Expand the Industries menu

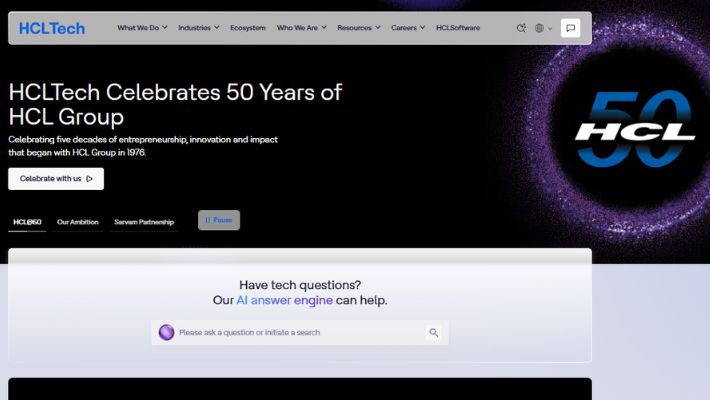[x=198, y=28]
